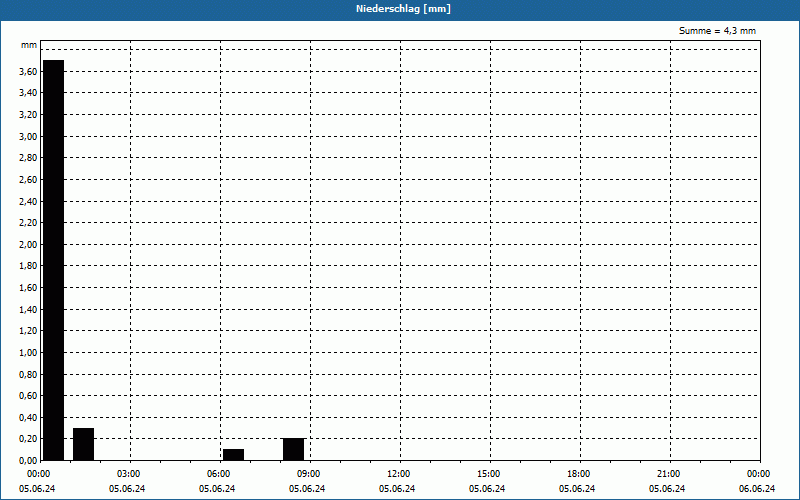Click the 06:00 time axis label
800x500 pixels.
(218, 474)
